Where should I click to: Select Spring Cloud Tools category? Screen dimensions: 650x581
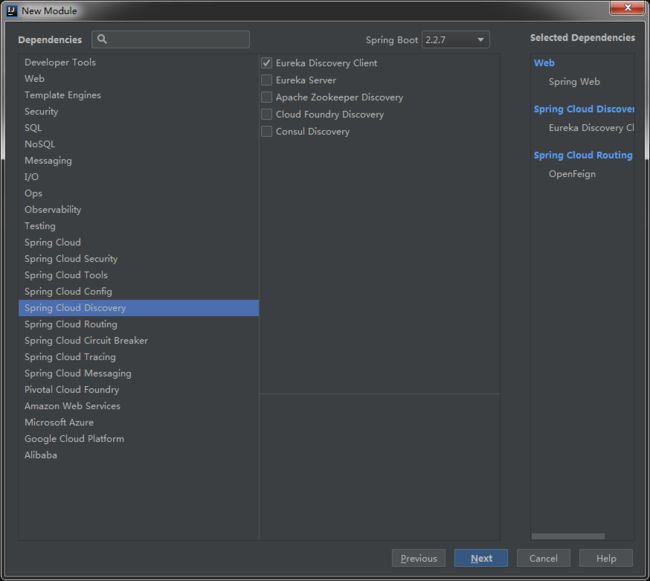coord(138,275)
